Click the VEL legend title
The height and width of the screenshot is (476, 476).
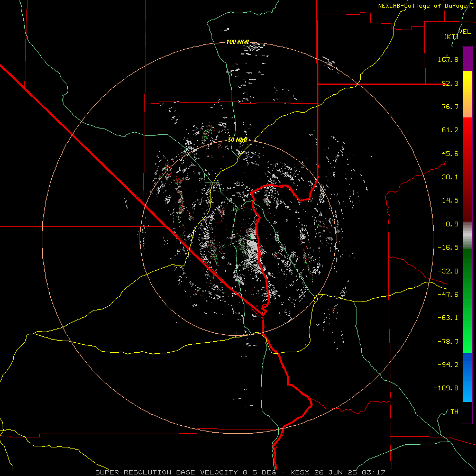464,32
